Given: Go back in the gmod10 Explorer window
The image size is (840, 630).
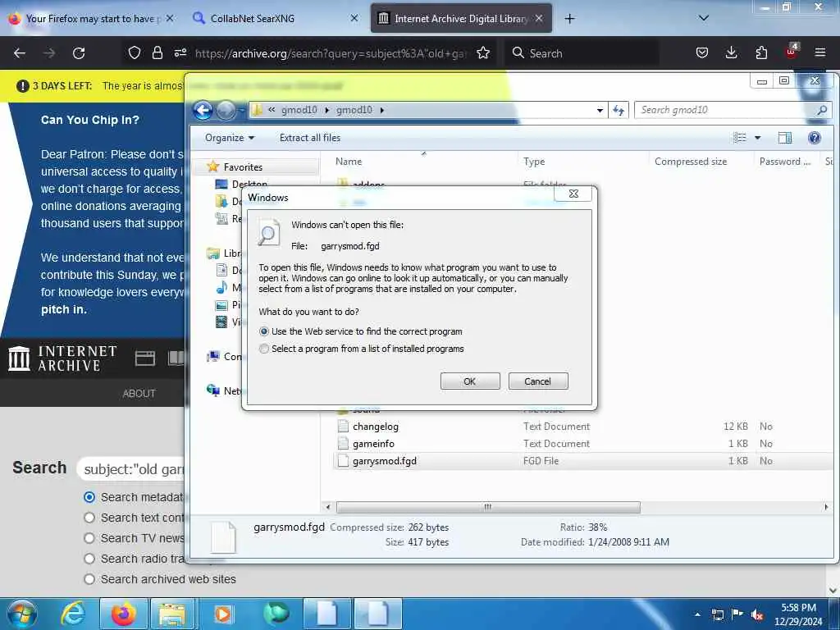Looking at the screenshot, I should tap(203, 111).
